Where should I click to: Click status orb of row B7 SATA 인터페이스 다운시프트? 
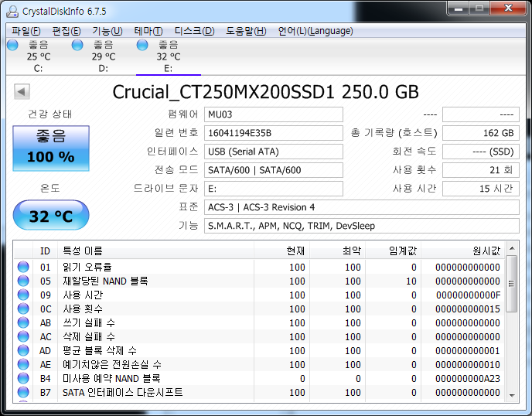tap(23, 392)
